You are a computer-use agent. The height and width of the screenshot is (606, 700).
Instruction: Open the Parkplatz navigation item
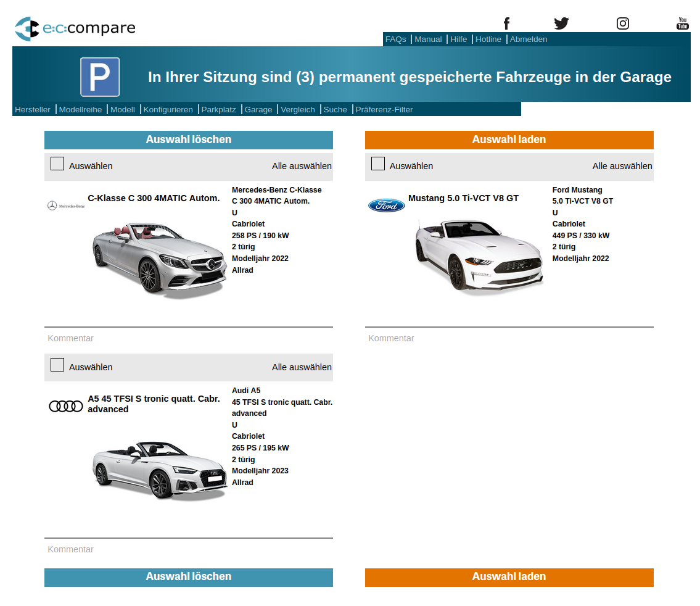pyautogui.click(x=219, y=109)
